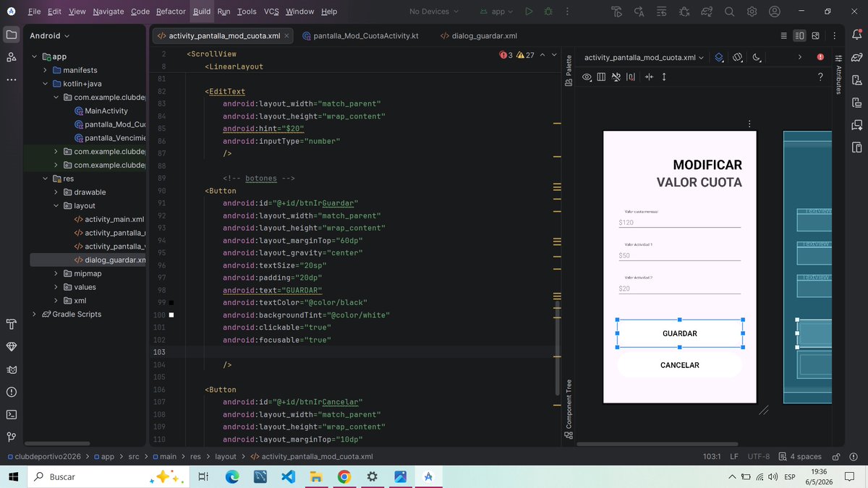Click the GUARDAR button in design preview
Viewport: 868px width, 488px height.
pos(680,333)
